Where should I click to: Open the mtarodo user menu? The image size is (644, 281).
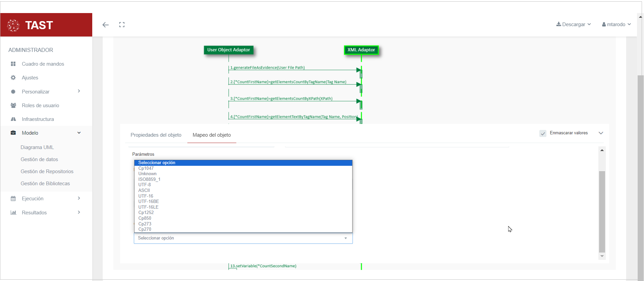coord(616,24)
